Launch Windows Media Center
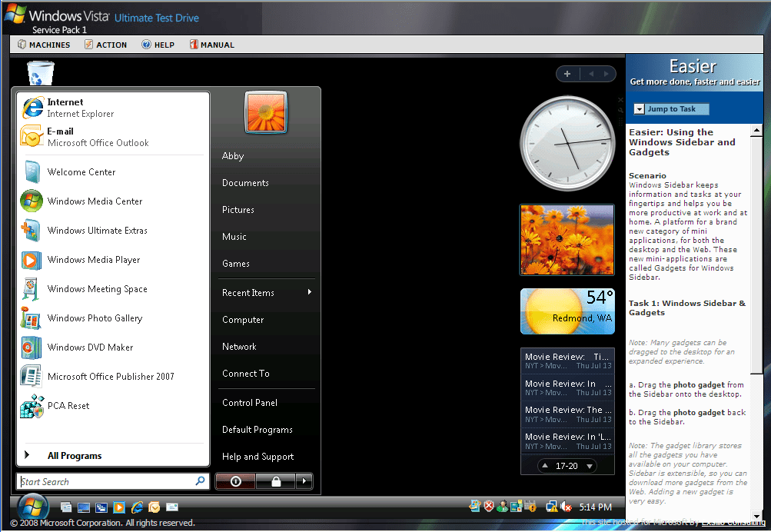 click(x=113, y=201)
